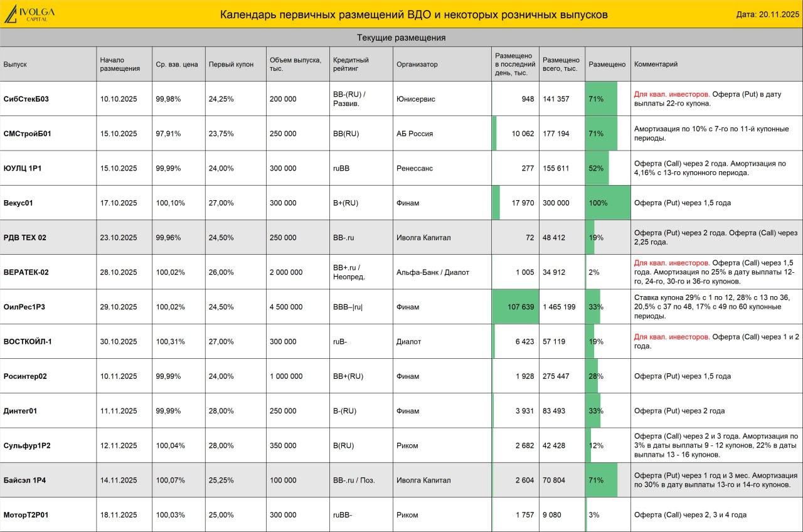Click the issue name 'Росинтер02'

coord(25,376)
